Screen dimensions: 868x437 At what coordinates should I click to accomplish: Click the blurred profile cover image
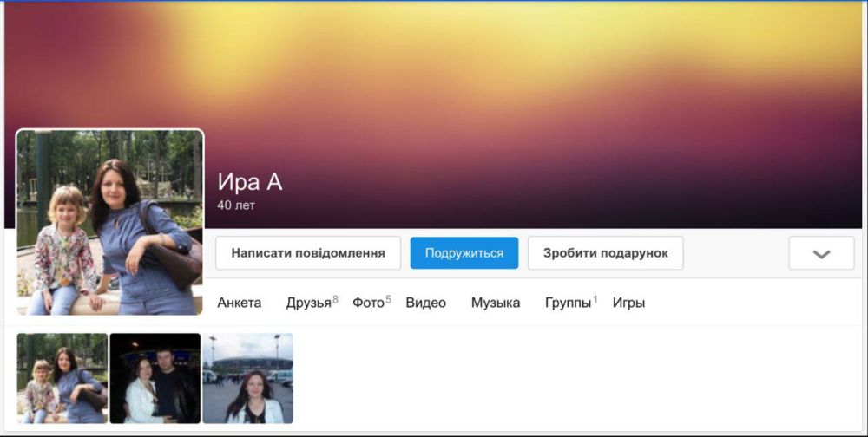[x=521, y=87]
